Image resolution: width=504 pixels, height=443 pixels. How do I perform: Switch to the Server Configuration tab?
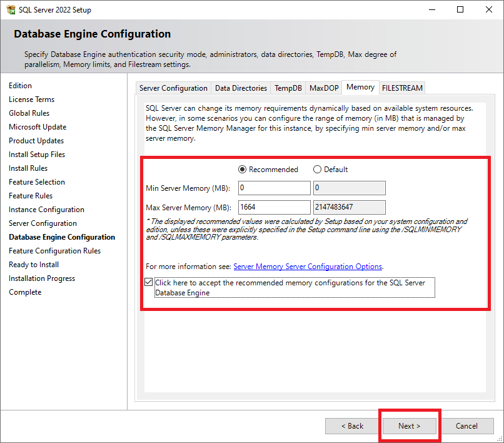pos(173,88)
